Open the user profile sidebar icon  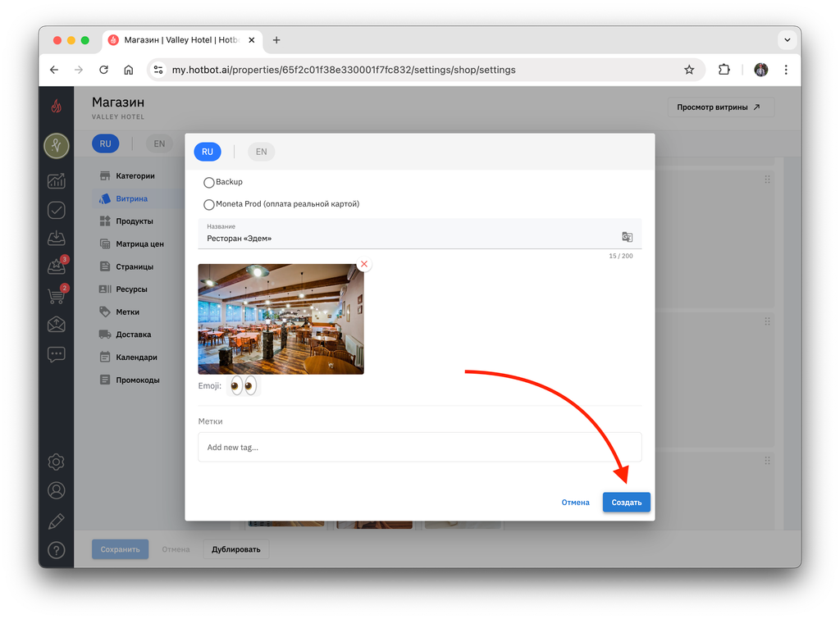[57, 490]
